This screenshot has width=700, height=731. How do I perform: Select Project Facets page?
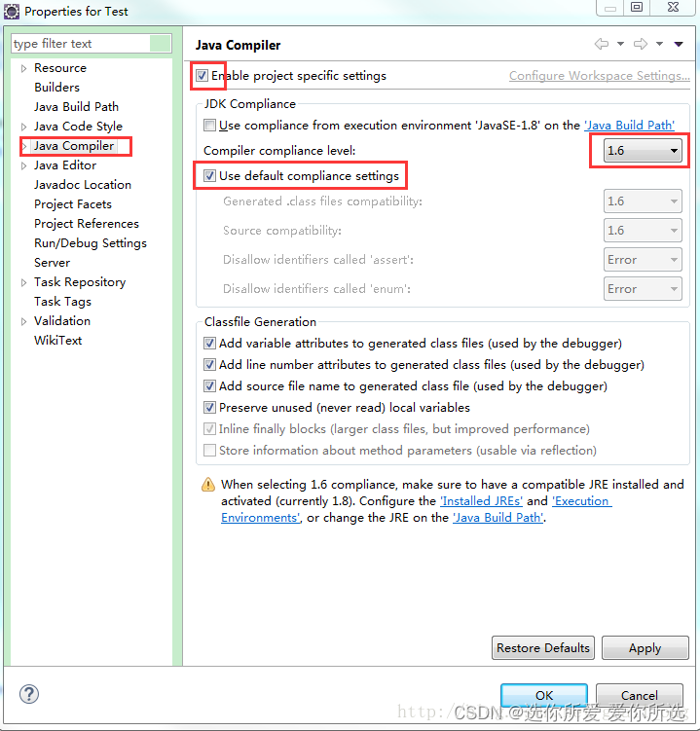(73, 204)
